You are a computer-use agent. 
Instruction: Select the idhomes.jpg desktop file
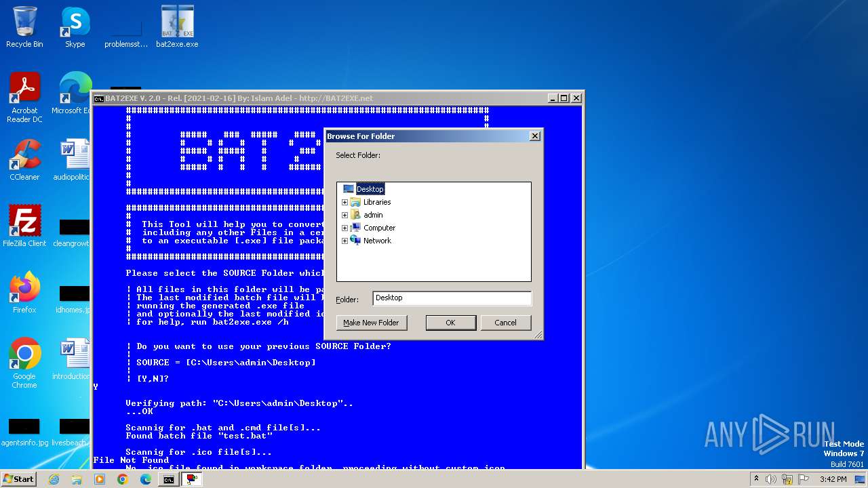[73, 299]
